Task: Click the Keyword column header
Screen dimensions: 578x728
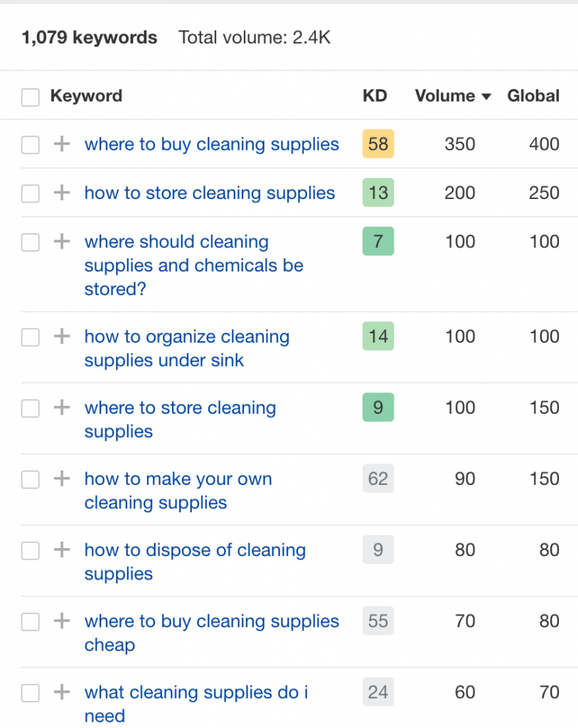Action: click(x=86, y=96)
